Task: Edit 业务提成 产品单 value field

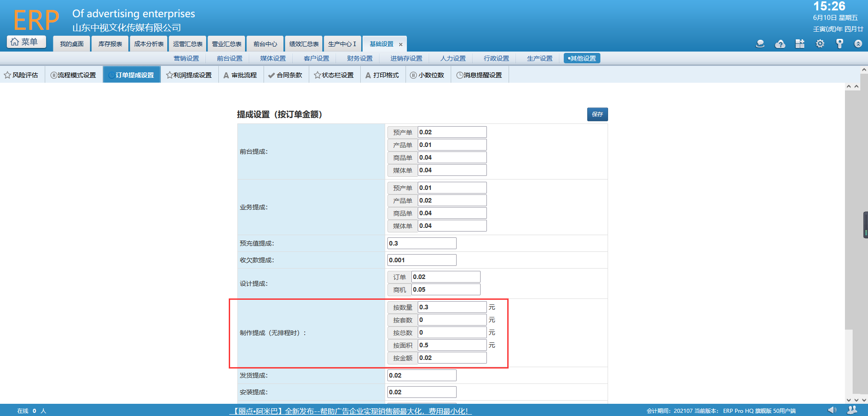Action: (x=452, y=200)
